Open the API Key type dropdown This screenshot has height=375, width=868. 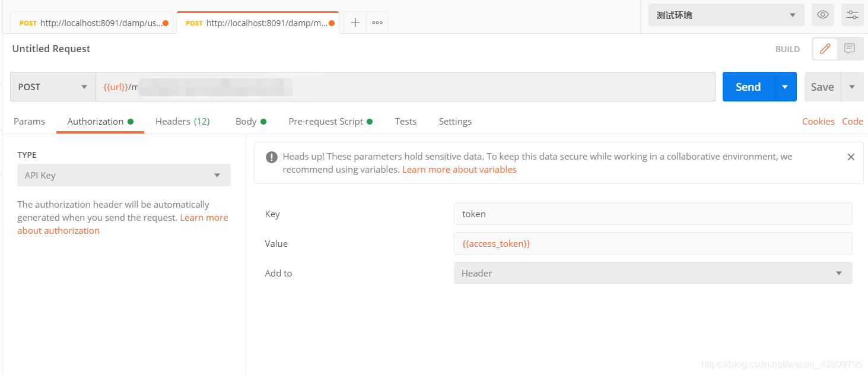(124, 175)
